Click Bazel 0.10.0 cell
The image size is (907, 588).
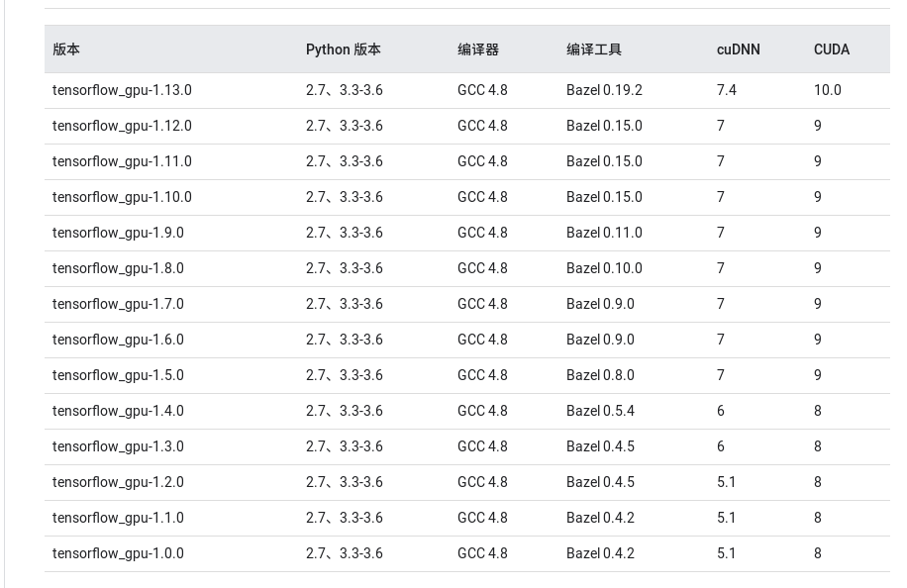coord(604,269)
